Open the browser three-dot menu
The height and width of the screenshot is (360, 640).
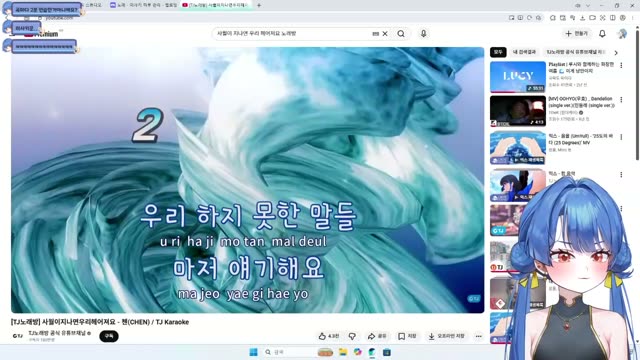pyautogui.click(x=632, y=18)
